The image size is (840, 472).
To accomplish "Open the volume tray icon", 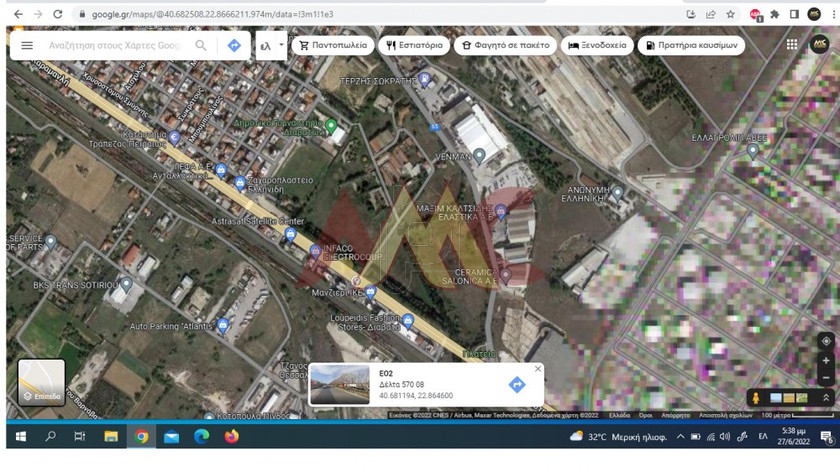I will pyautogui.click(x=725, y=437).
